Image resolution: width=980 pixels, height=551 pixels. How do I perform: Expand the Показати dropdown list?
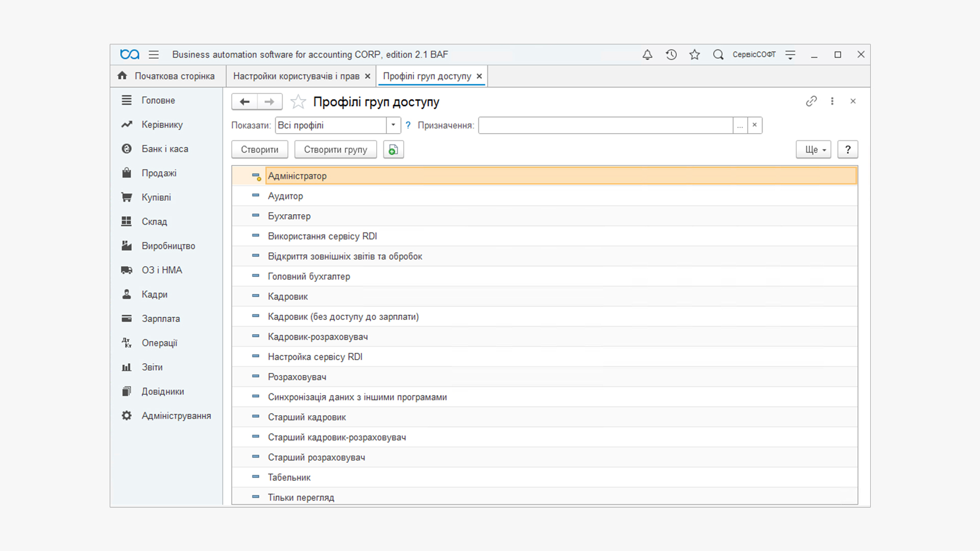pyautogui.click(x=393, y=126)
